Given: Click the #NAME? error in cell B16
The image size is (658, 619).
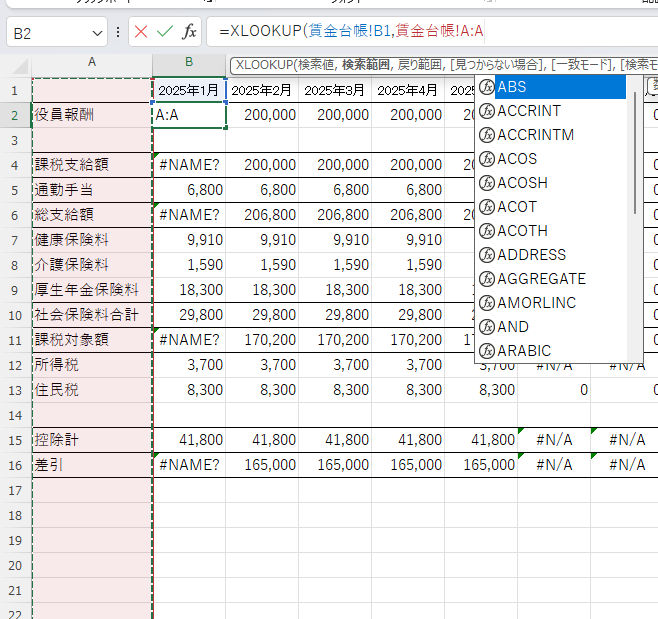Looking at the screenshot, I should [x=189, y=465].
